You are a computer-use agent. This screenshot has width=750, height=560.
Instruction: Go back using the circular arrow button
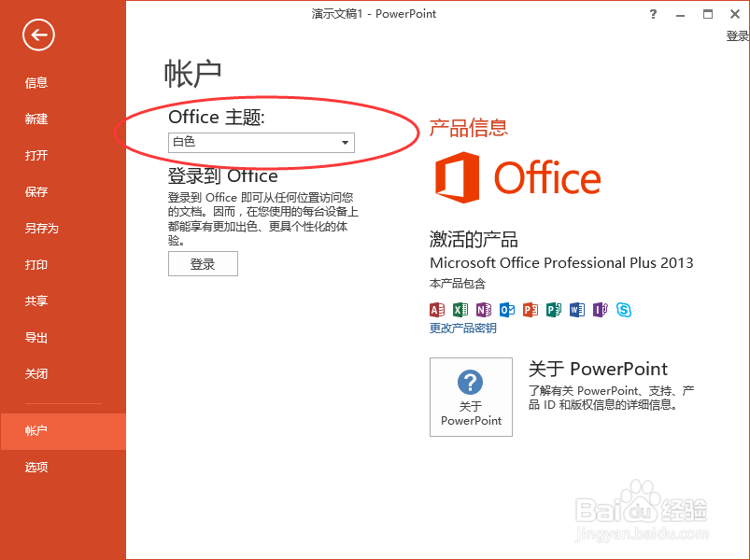[38, 35]
